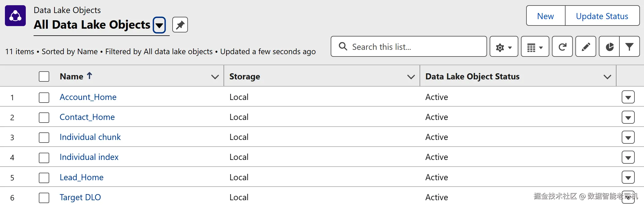The image size is (644, 206).
Task: Click the pencil icon to edit list
Action: tap(586, 46)
